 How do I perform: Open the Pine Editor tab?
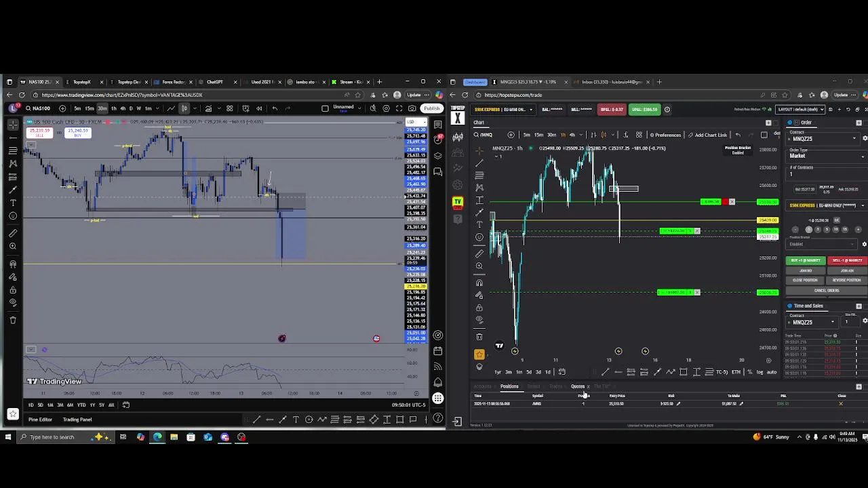coord(40,420)
